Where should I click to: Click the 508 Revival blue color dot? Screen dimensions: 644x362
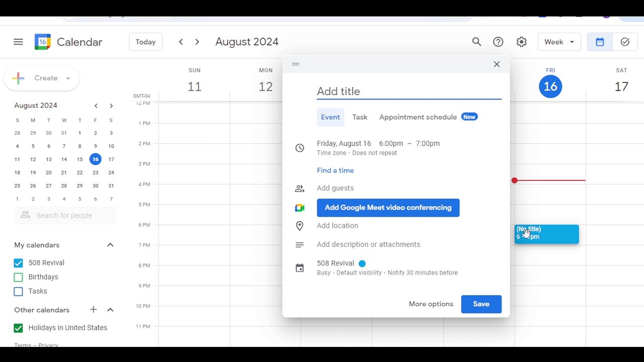pos(362,263)
